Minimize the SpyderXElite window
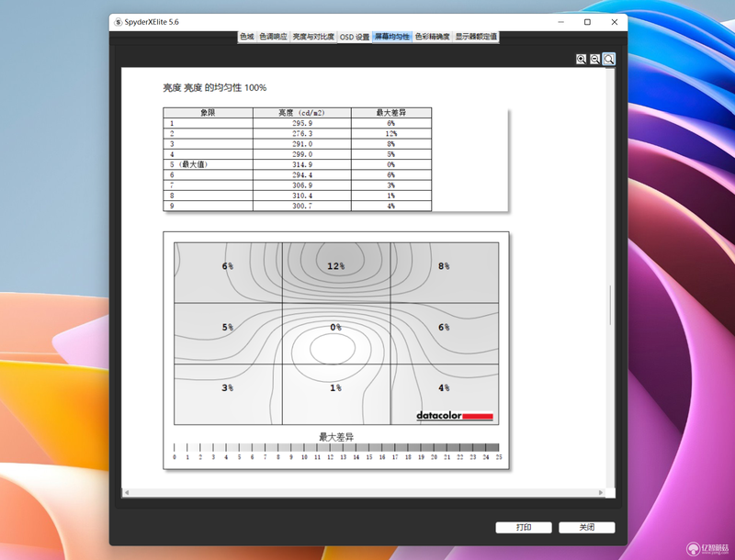This screenshot has width=735, height=560. click(560, 22)
